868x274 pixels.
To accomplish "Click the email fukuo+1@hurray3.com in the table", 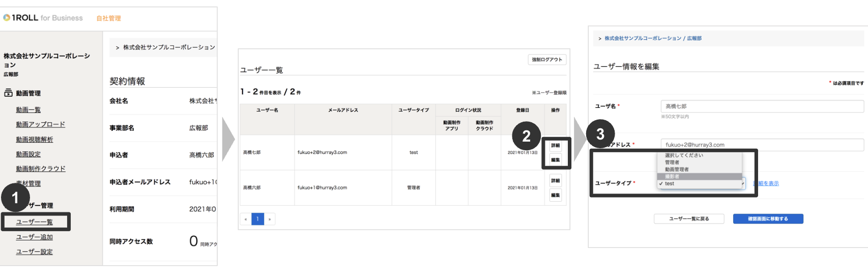I will (322, 187).
